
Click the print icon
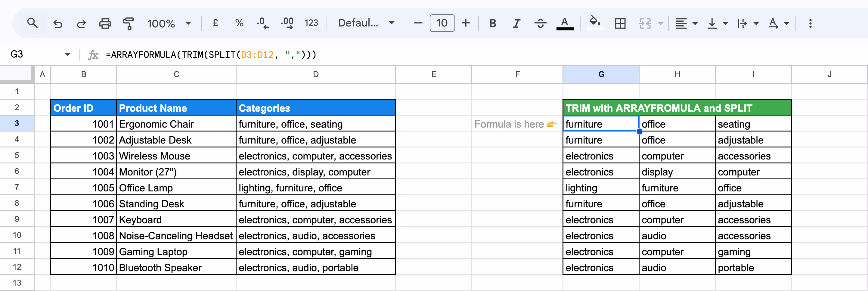click(105, 23)
